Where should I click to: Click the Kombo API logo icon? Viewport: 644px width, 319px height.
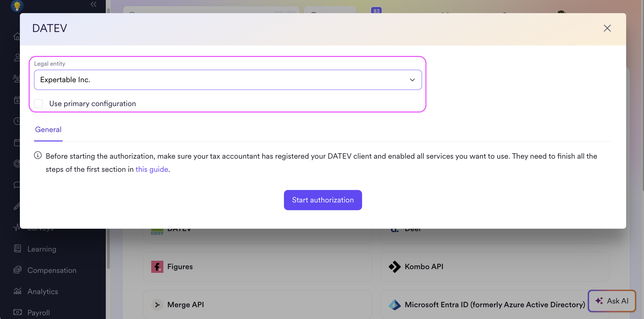[395, 267]
